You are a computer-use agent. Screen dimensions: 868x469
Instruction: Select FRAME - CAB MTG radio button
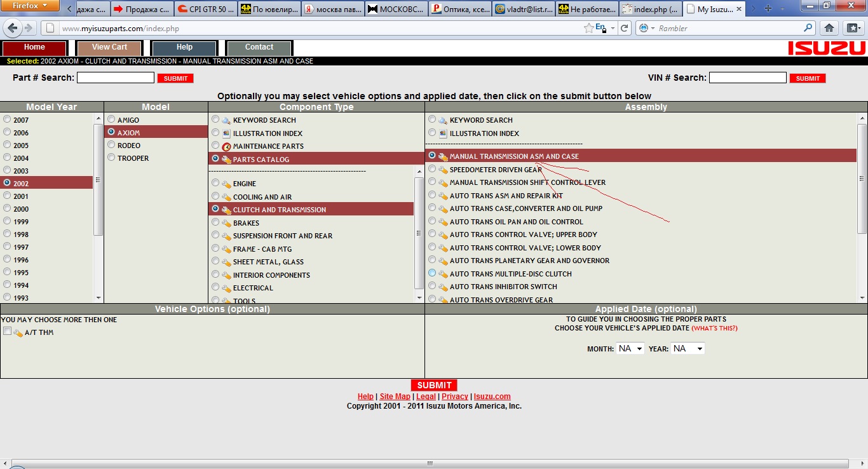click(215, 248)
